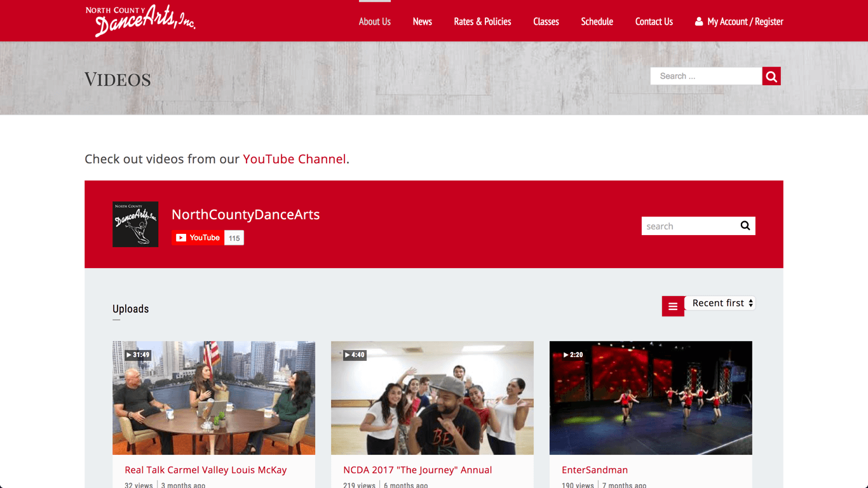Open Real Talk Carmel Valley Louis McKay title
Screen dimensions: 868x488
pyautogui.click(x=206, y=470)
